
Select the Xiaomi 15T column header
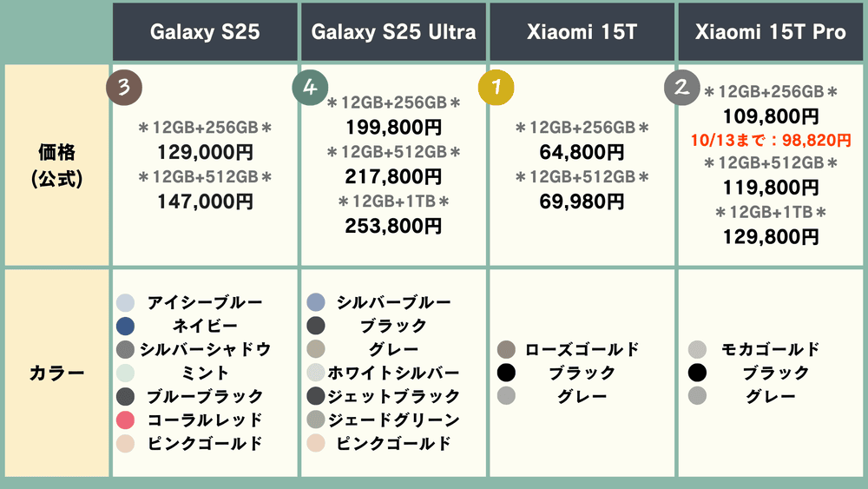tap(582, 32)
